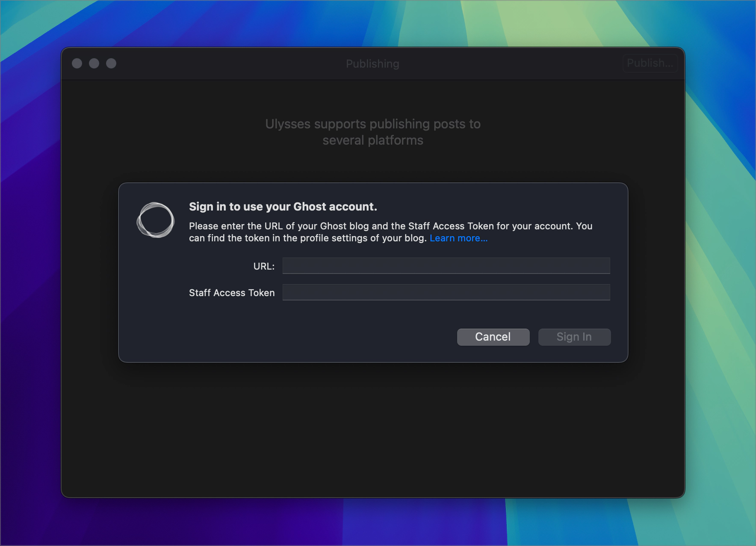Click into the Staff Access Token field
The width and height of the screenshot is (756, 546).
click(446, 292)
